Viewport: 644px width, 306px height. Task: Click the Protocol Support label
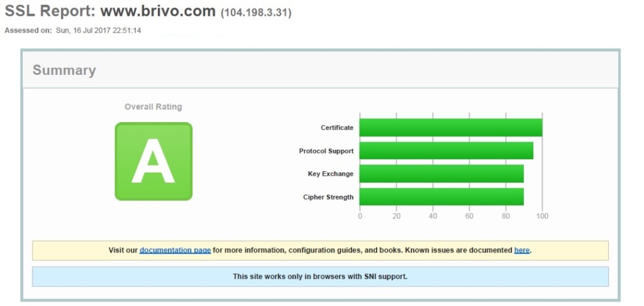tap(326, 151)
